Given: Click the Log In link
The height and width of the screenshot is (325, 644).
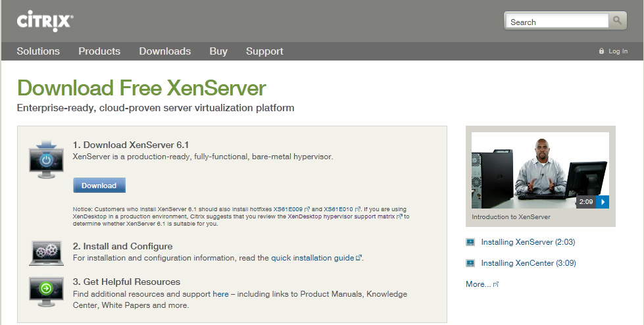Looking at the screenshot, I should 618,51.
